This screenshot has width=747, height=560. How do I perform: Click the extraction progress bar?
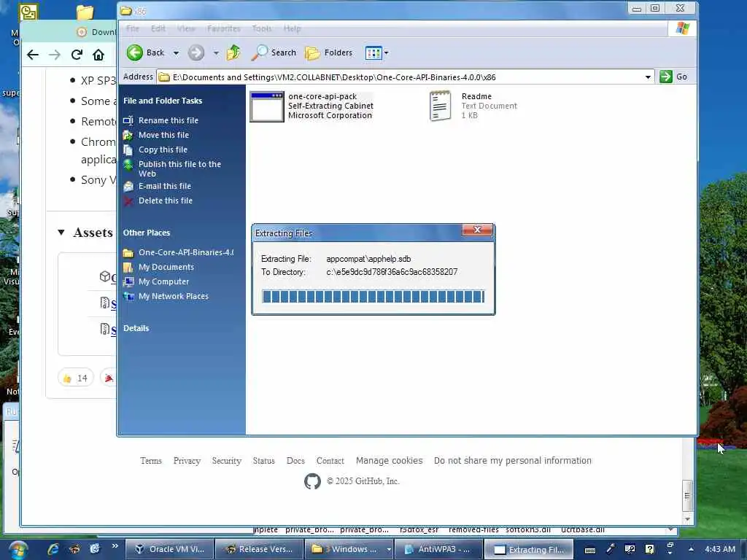pyautogui.click(x=373, y=296)
